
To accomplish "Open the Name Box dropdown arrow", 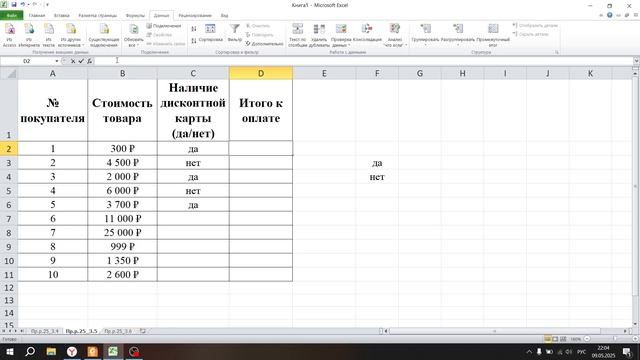I will tap(57, 61).
